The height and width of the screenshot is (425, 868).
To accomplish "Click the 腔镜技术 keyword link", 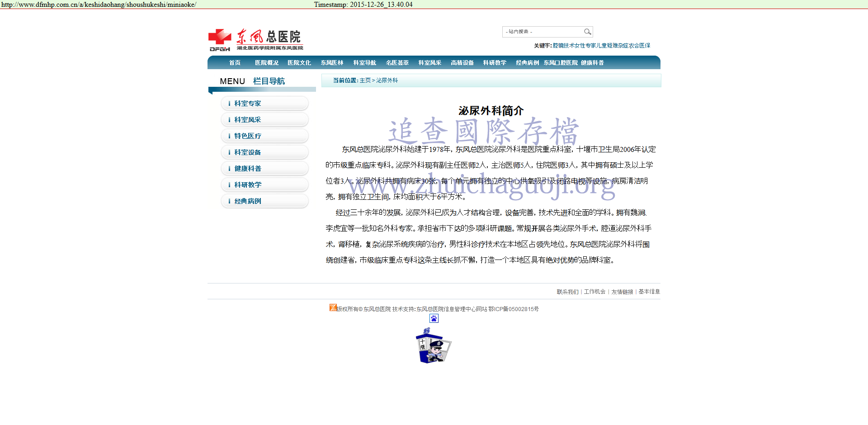I will pos(563,46).
